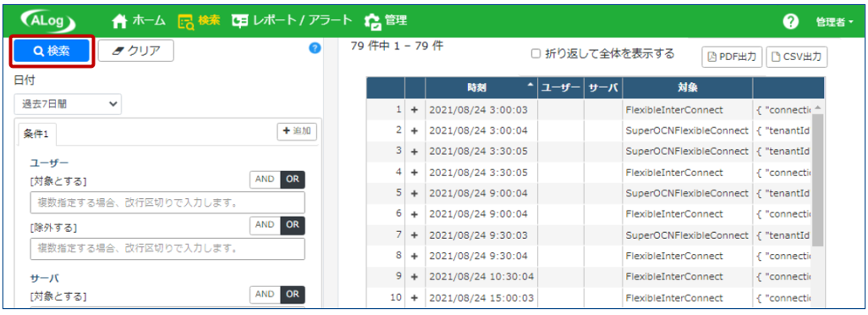
Task: Open the 管理 management menu
Action: click(x=385, y=21)
